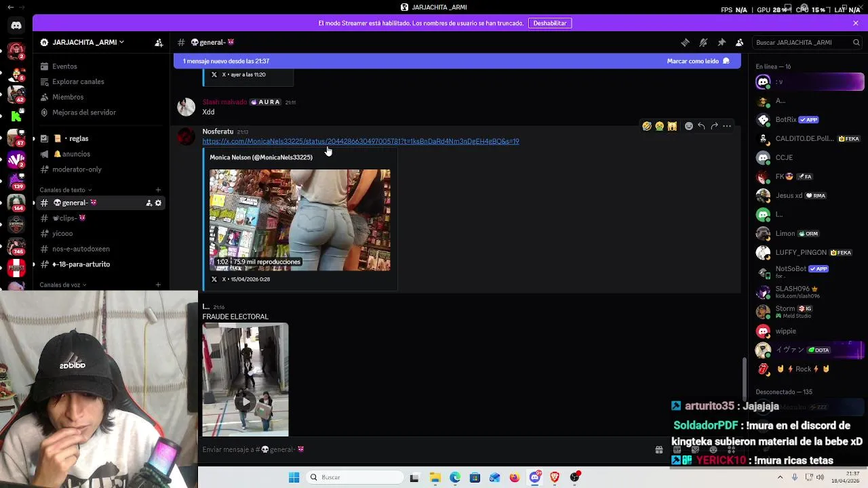Go to reglas channel
The height and width of the screenshot is (488, 868).
(x=102, y=138)
